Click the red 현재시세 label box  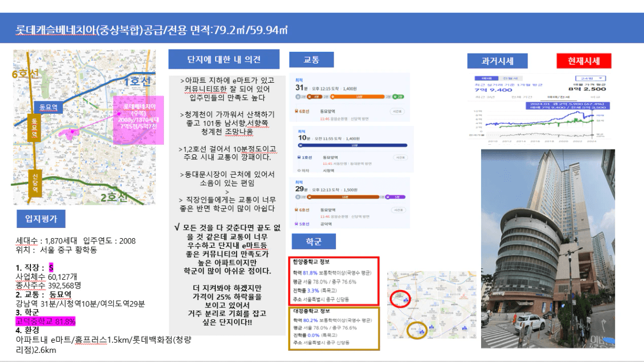pos(584,60)
